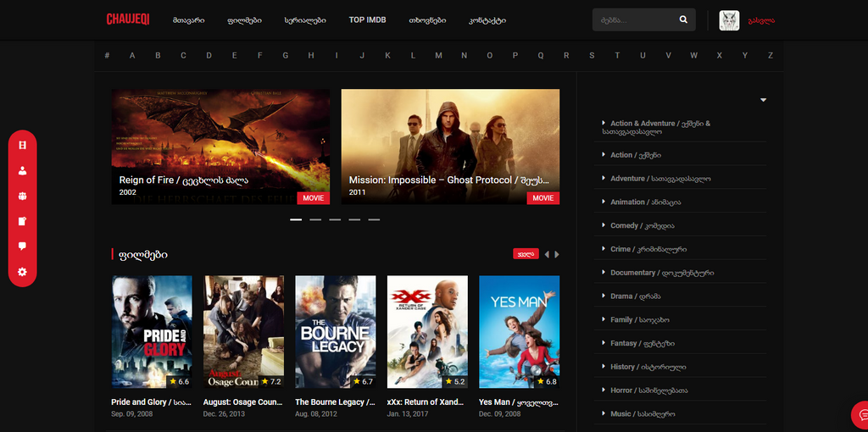Screen dimensions: 868x432
Task: Open the History genre link
Action: (x=648, y=367)
